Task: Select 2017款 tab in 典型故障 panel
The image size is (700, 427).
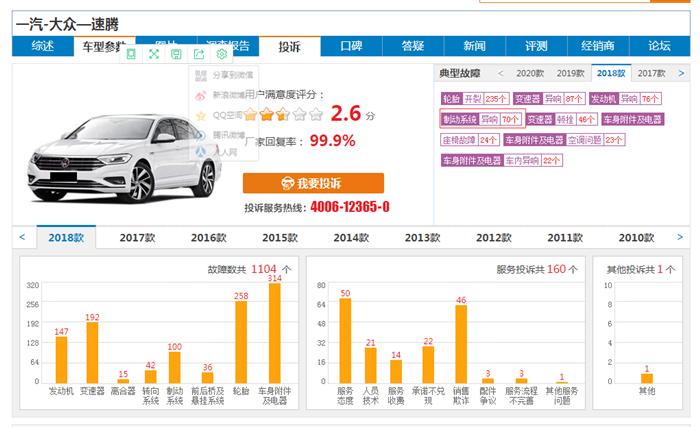Action: 651,73
